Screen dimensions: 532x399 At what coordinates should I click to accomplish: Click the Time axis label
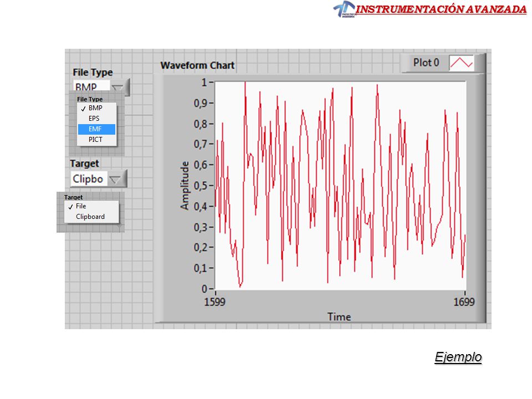[339, 316]
